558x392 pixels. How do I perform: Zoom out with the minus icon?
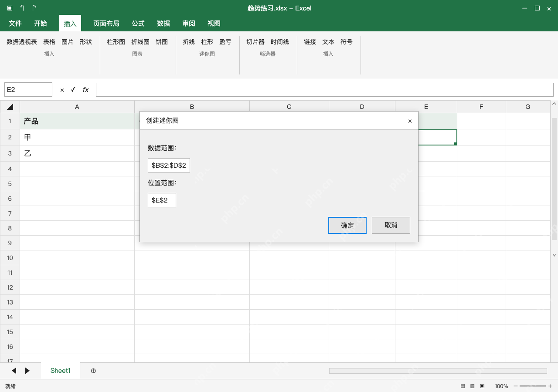516,386
